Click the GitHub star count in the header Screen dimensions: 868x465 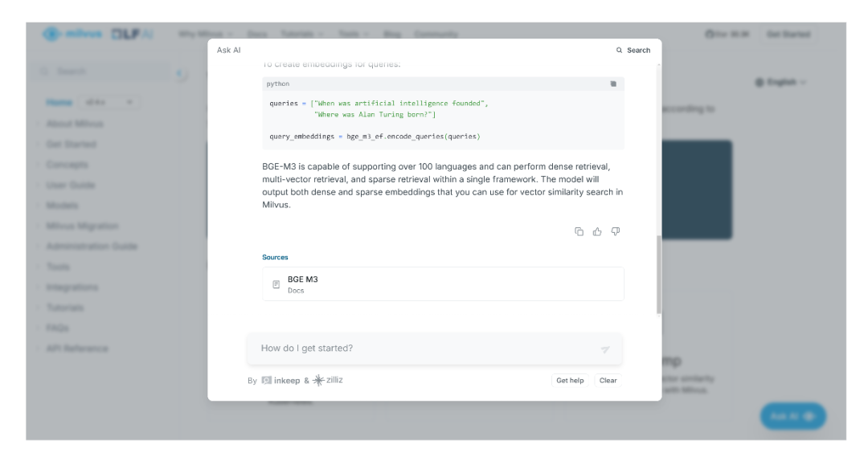(727, 35)
